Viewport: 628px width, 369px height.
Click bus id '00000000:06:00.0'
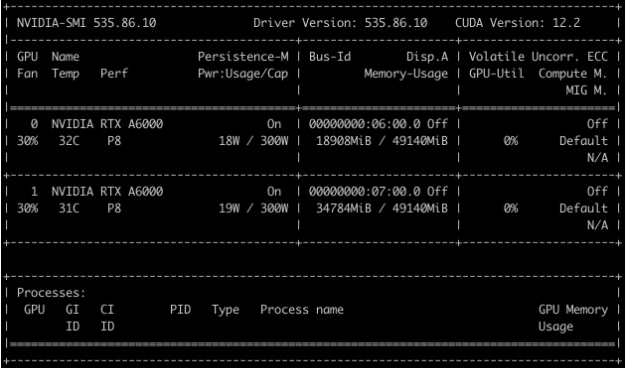coord(365,124)
